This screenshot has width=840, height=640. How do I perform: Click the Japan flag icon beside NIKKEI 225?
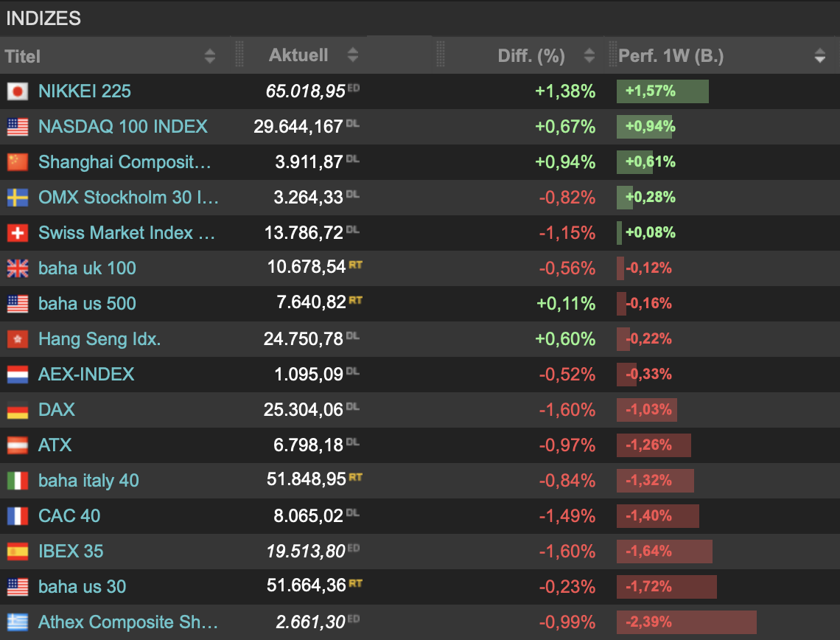[x=17, y=91]
